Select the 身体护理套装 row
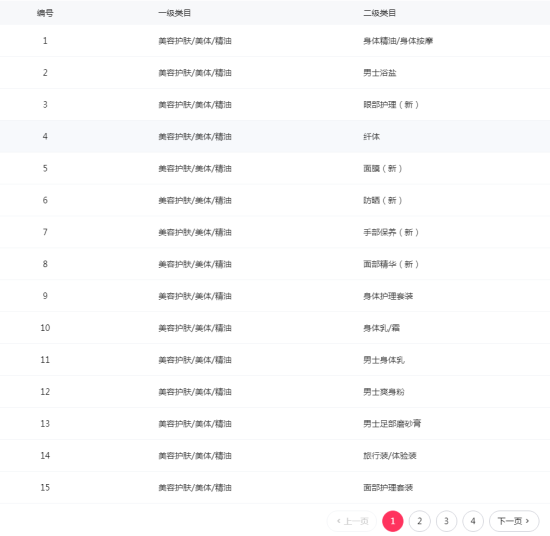Screen dimensions: 550x536 275,296
